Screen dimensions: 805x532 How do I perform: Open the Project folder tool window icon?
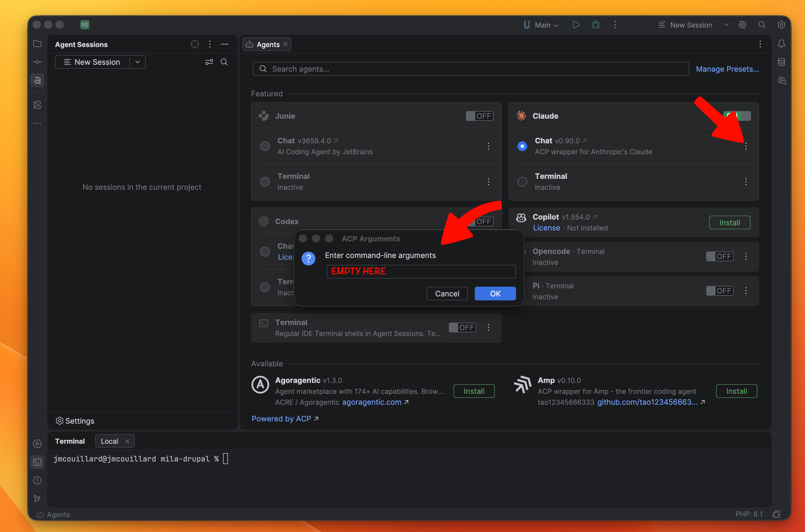point(37,44)
